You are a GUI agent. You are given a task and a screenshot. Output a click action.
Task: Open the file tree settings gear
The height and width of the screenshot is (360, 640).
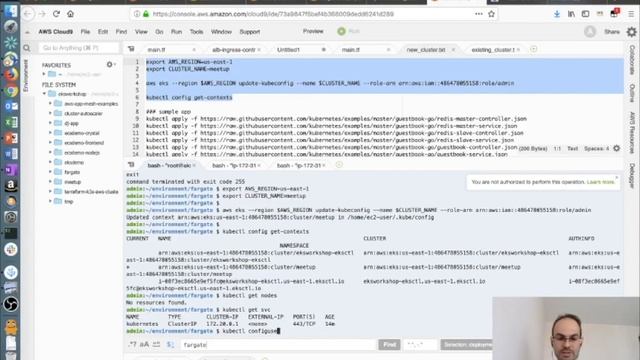[110, 64]
